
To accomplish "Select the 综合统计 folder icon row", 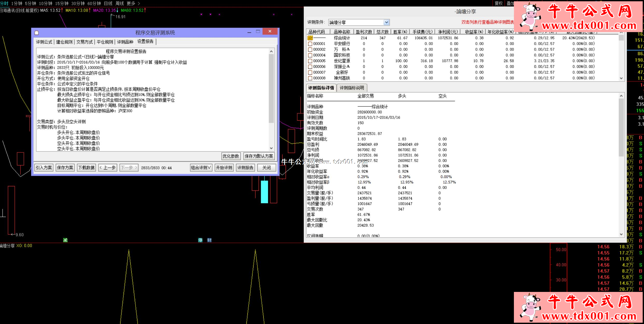I will pos(310,38).
